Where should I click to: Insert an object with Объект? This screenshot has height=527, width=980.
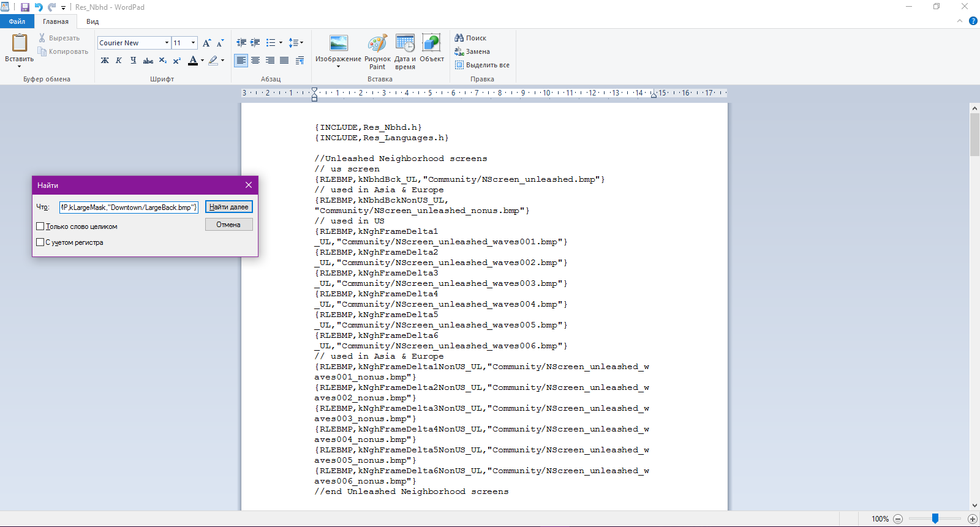[x=432, y=49]
